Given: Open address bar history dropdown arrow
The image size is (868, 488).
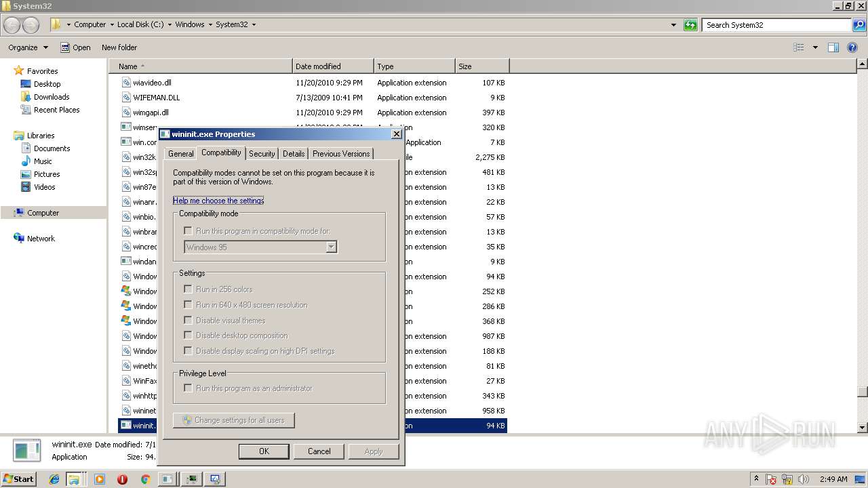Looking at the screenshot, I should [x=673, y=25].
